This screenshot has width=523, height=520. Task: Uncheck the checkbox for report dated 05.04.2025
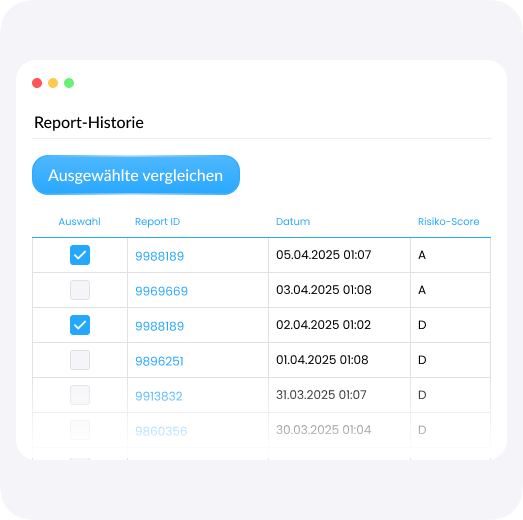[x=80, y=255]
